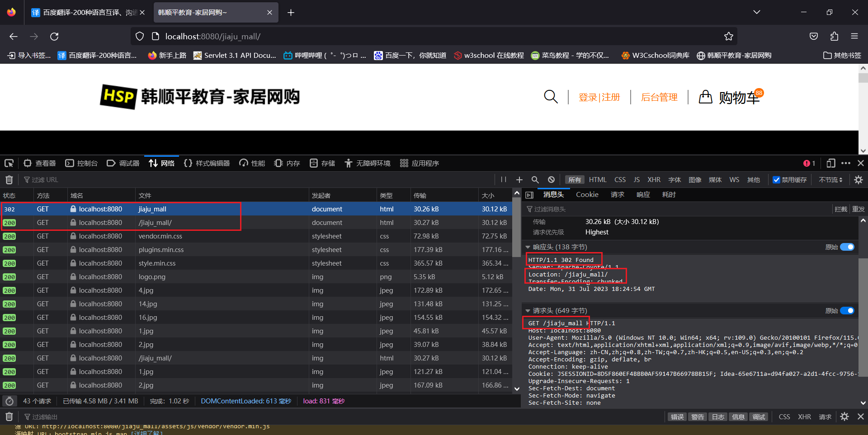Clear network log with trash icon
Image resolution: width=868 pixels, height=435 pixels.
(9, 180)
